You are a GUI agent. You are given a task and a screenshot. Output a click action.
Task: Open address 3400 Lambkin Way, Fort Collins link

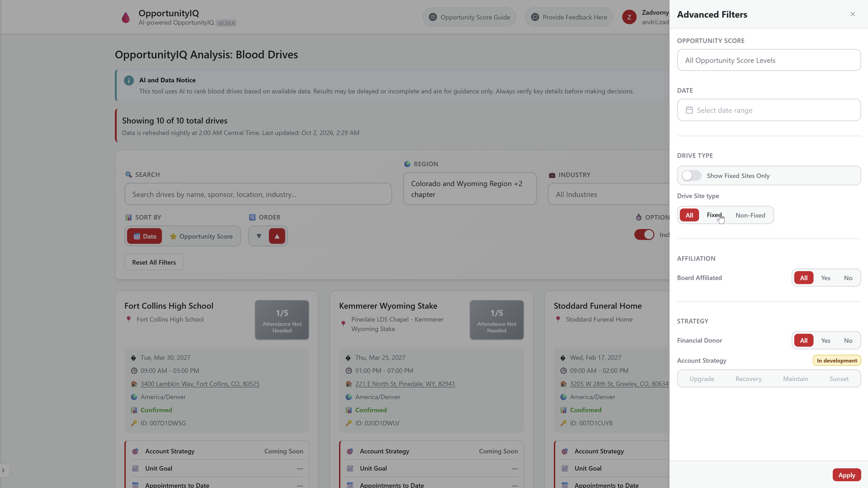click(x=200, y=384)
